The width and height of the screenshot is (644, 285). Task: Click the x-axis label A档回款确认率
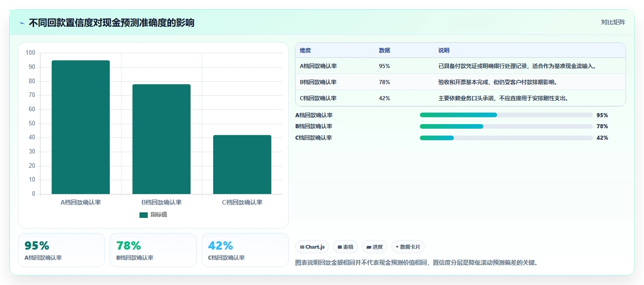click(x=81, y=202)
